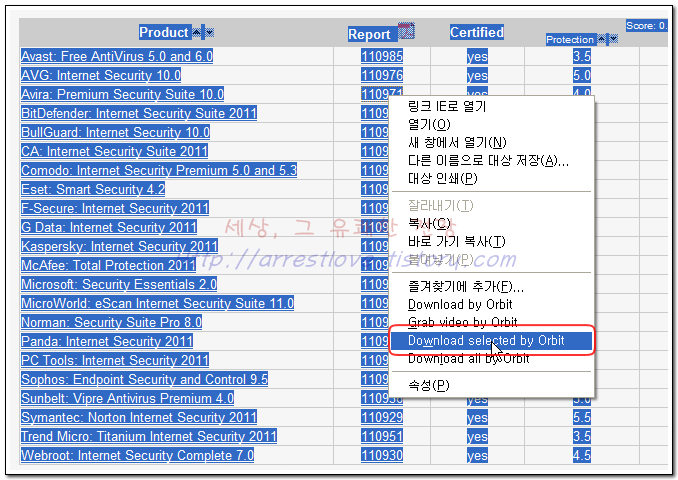The width and height of the screenshot is (678, 480).
Task: Pick '새 창에서 열기(N)' menu entry
Action: tap(491, 142)
